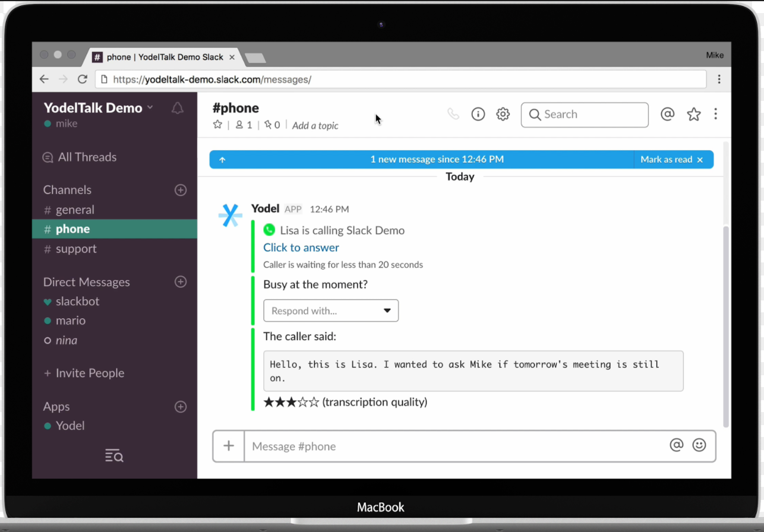This screenshot has height=532, width=764.
Task: Click the Today date divider label
Action: click(460, 177)
